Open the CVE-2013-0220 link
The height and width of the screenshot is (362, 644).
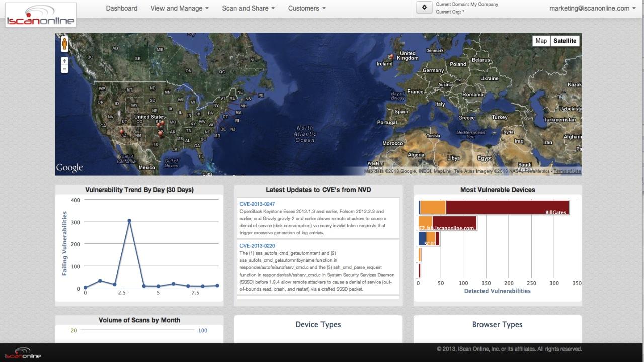pyautogui.click(x=257, y=246)
